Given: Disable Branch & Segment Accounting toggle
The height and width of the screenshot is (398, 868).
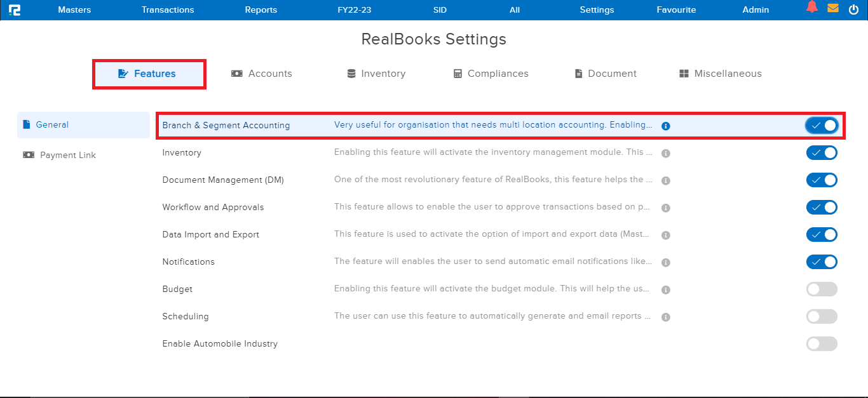Looking at the screenshot, I should tap(822, 125).
